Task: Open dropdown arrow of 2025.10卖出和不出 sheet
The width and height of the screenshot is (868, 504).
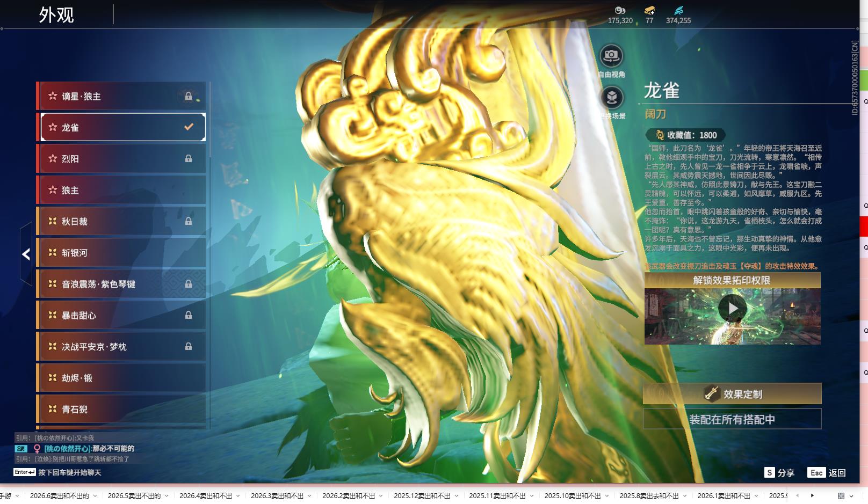Action: tap(607, 496)
